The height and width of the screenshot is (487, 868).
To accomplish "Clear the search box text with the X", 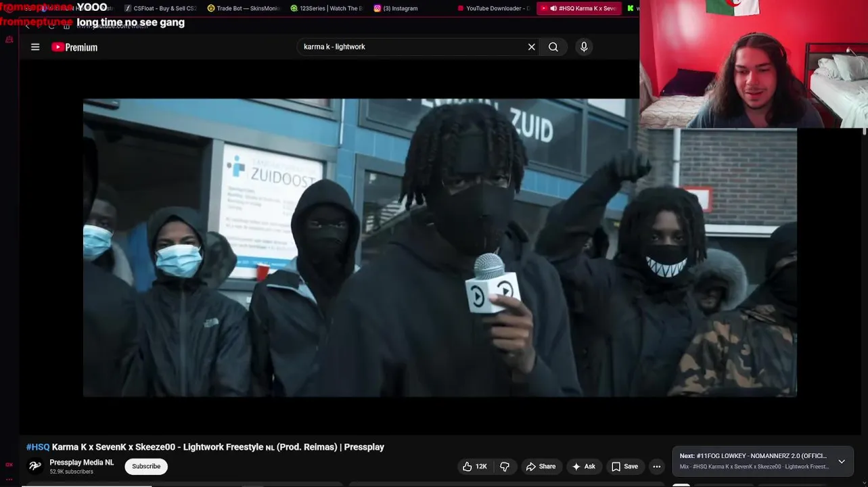I will point(532,47).
